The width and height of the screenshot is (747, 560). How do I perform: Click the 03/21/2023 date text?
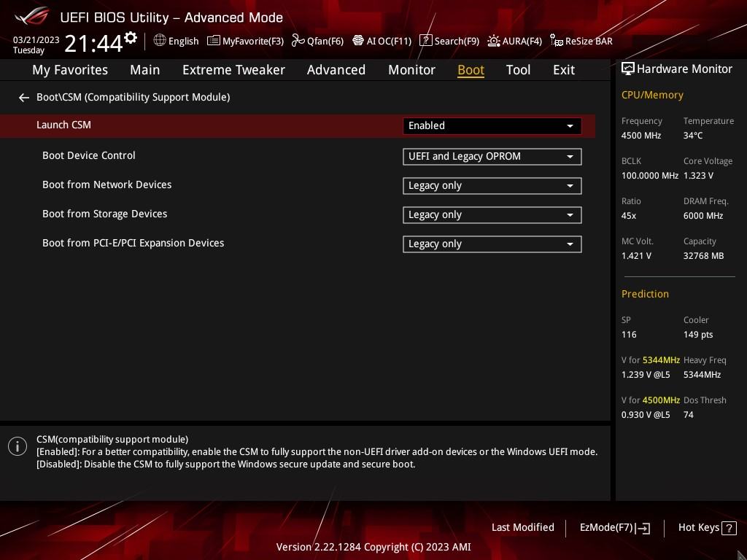[x=36, y=40]
